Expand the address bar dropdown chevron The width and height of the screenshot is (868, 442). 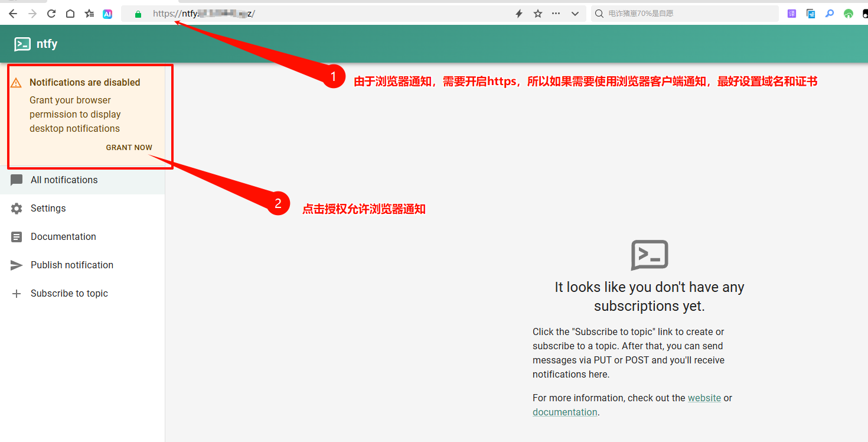click(575, 14)
